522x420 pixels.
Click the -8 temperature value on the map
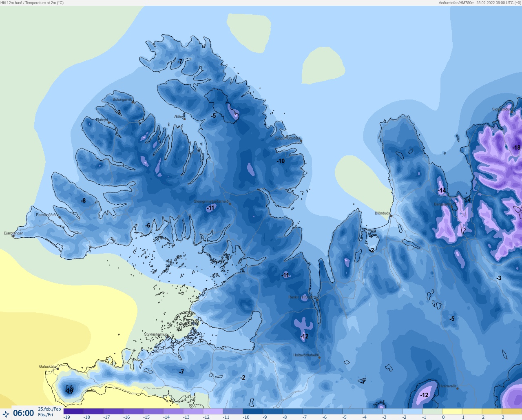[83, 201]
